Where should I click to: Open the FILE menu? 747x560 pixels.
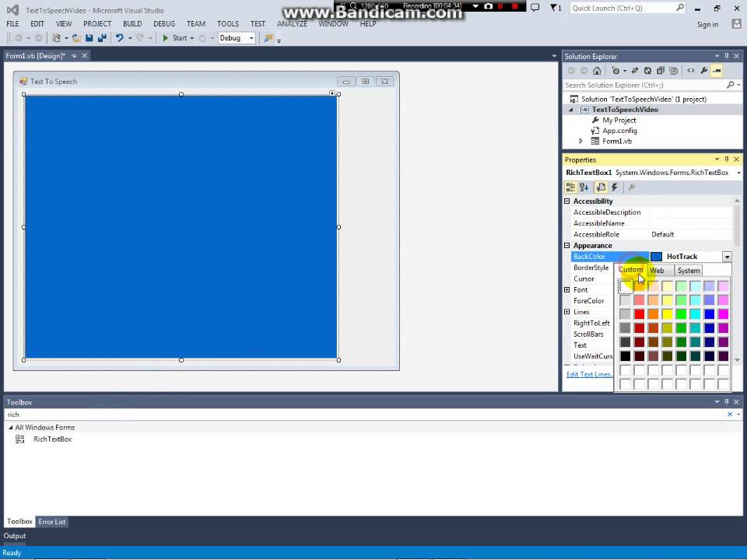(x=13, y=24)
